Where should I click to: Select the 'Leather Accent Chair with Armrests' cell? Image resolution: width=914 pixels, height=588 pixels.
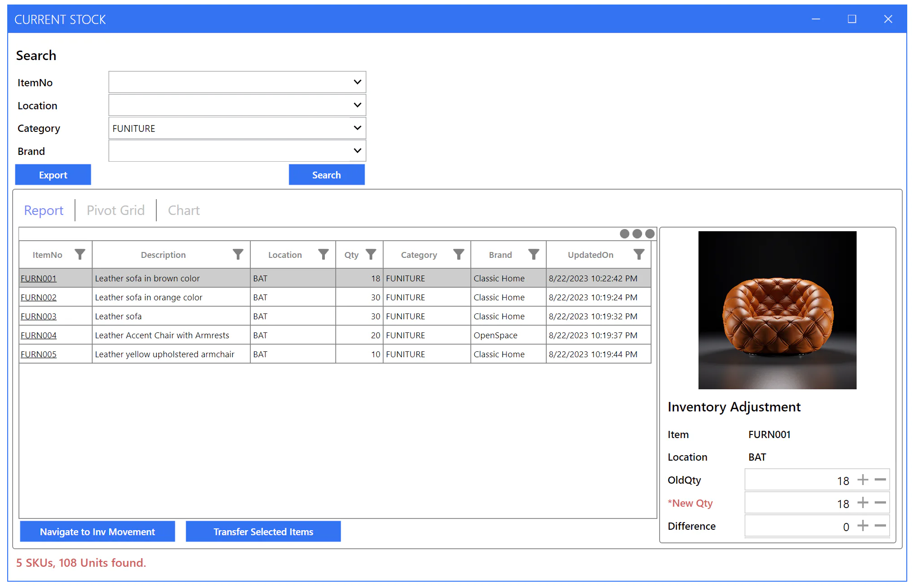pos(171,336)
